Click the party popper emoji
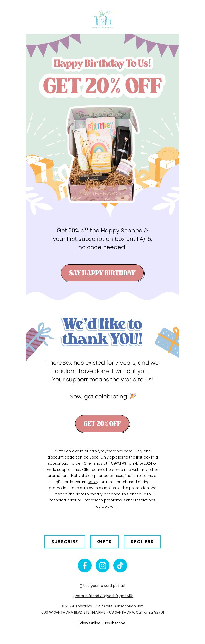Viewport: 205px width, 644px height. tap(133, 396)
